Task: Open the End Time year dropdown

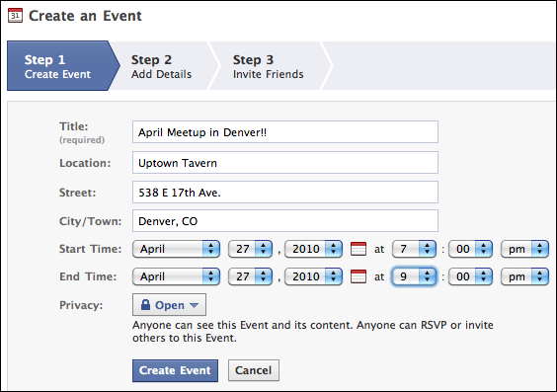Action: 313,276
